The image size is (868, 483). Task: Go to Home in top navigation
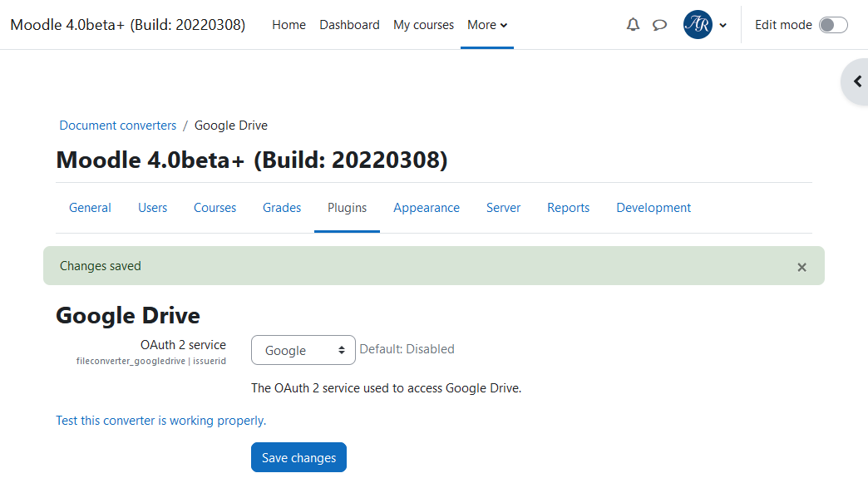pos(289,25)
